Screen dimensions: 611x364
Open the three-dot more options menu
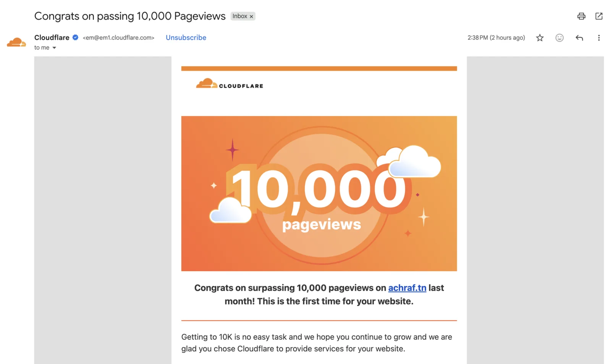[x=599, y=38]
